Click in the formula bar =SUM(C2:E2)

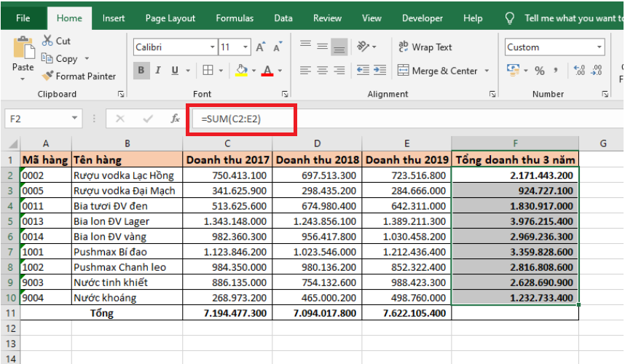pos(408,119)
